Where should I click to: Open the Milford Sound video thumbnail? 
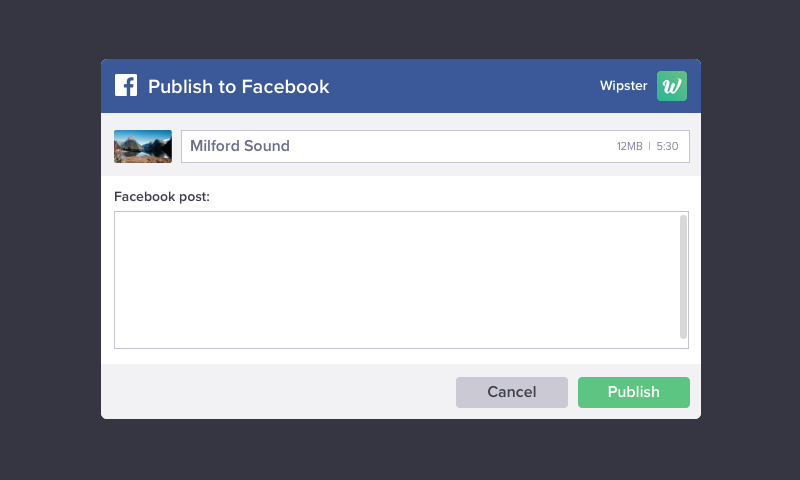point(143,146)
